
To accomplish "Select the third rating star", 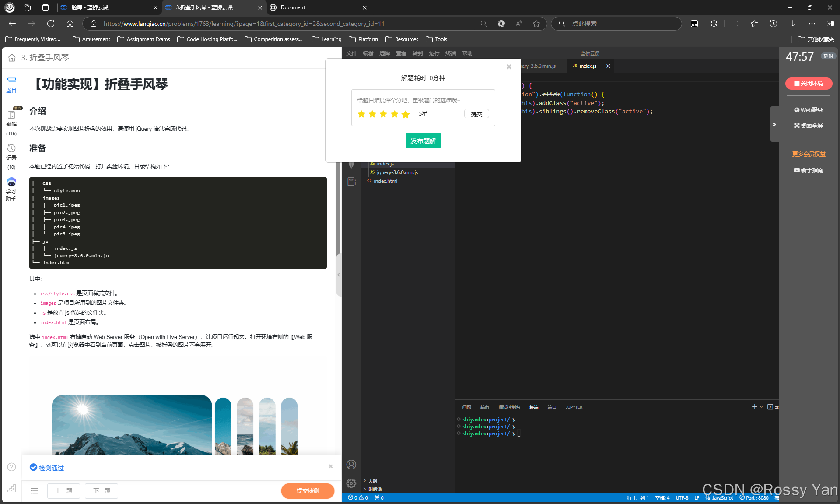I will pos(383,114).
